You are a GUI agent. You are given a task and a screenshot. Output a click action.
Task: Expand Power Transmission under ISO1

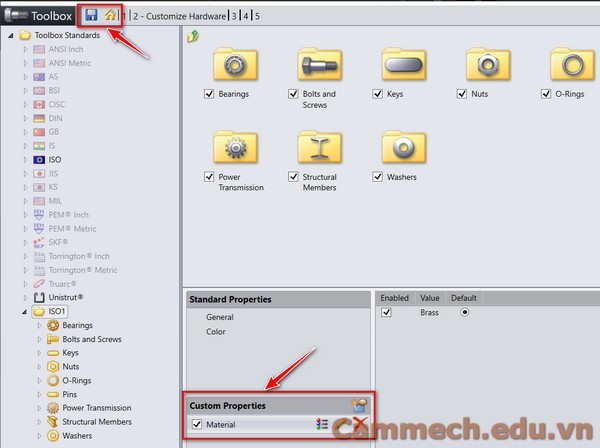click(39, 408)
